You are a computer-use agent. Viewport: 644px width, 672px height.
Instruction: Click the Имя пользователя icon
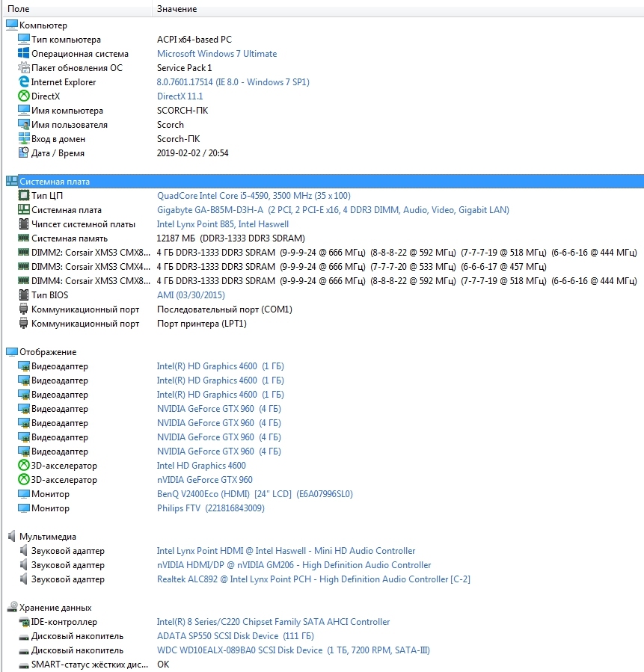pyautogui.click(x=24, y=125)
